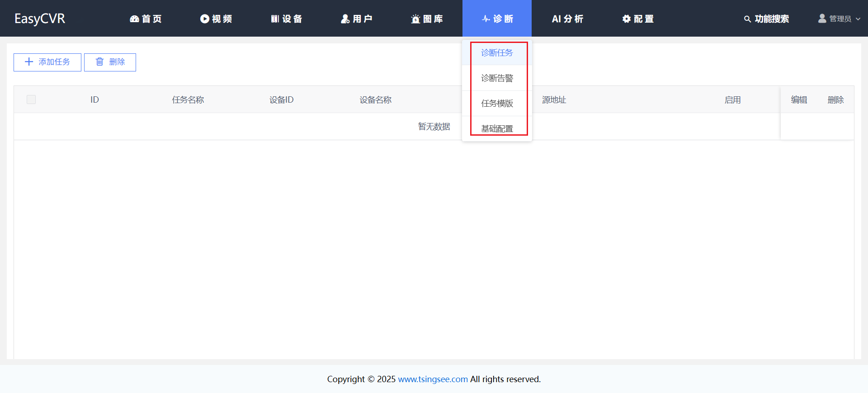Click the play icon beside 视频

(205, 19)
